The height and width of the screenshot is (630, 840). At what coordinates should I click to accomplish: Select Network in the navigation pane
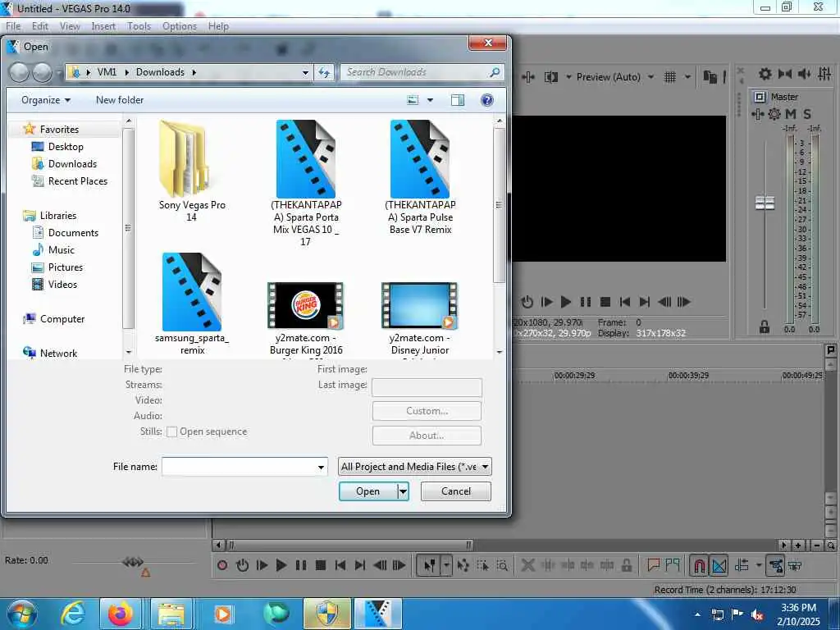[x=58, y=353]
